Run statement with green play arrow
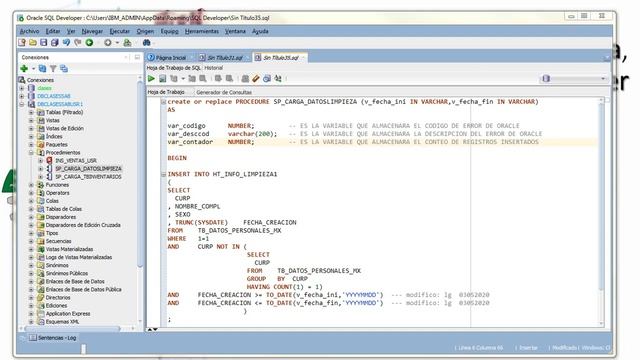The height and width of the screenshot is (360, 640). tap(151, 78)
